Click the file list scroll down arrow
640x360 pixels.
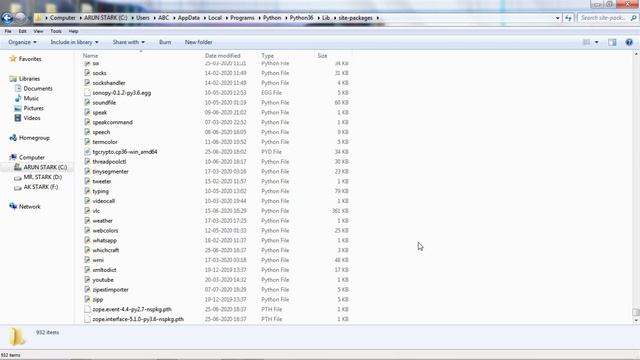(x=636, y=320)
